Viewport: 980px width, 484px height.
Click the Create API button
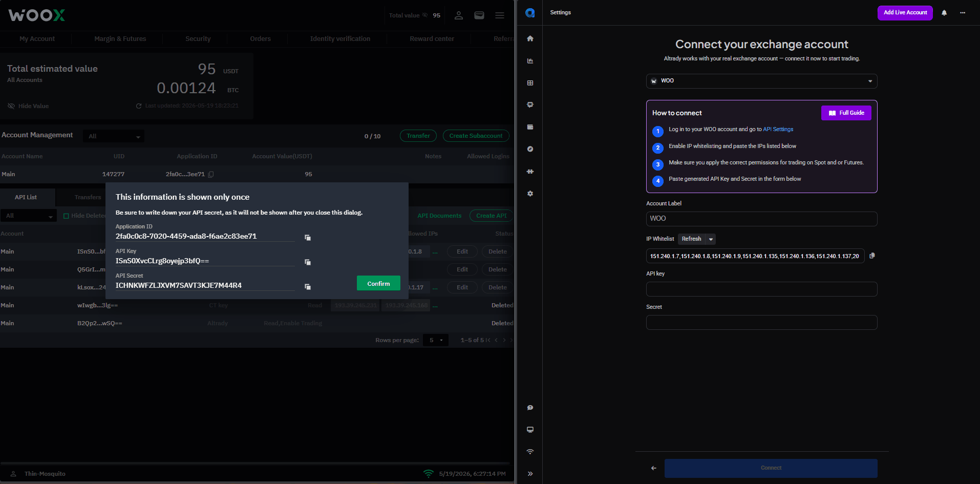(x=491, y=216)
